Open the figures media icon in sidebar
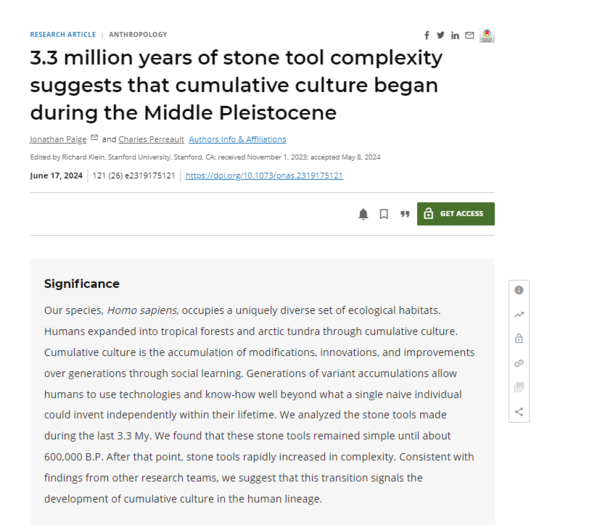This screenshot has height=525, width=600. pos(519,387)
